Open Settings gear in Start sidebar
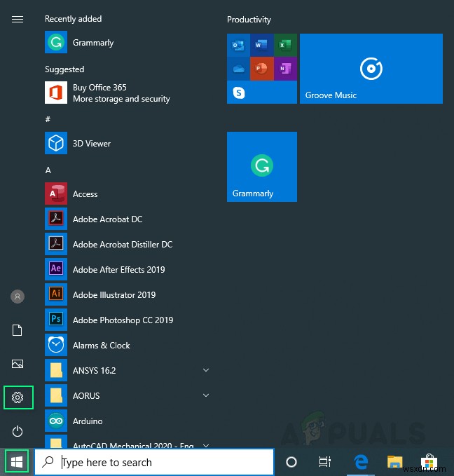Viewport: 454px width, 476px height. (18, 397)
